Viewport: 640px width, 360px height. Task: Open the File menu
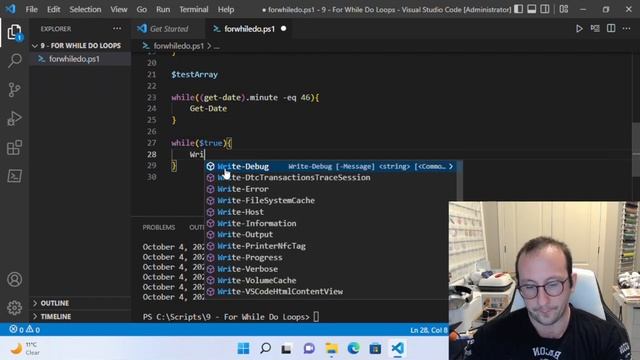[31, 9]
